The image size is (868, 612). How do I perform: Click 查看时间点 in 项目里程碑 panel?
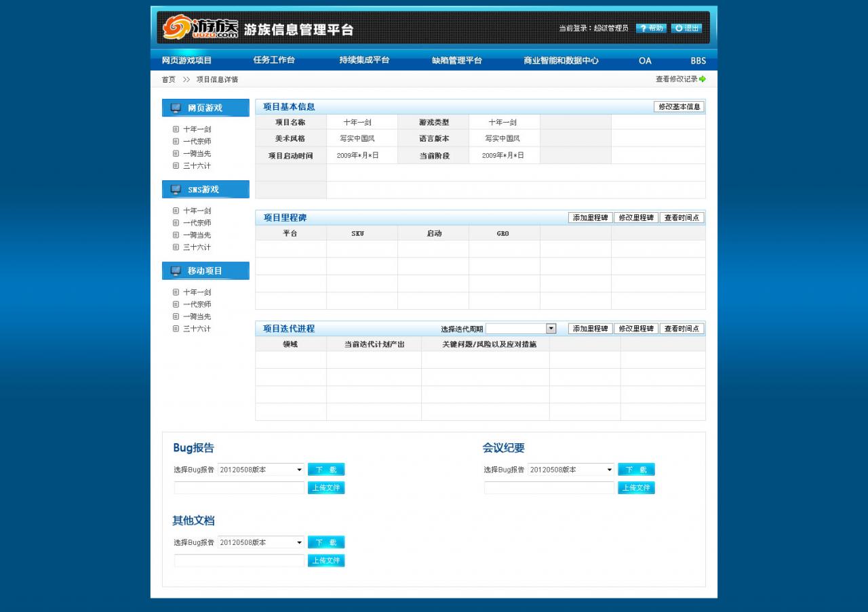point(682,218)
